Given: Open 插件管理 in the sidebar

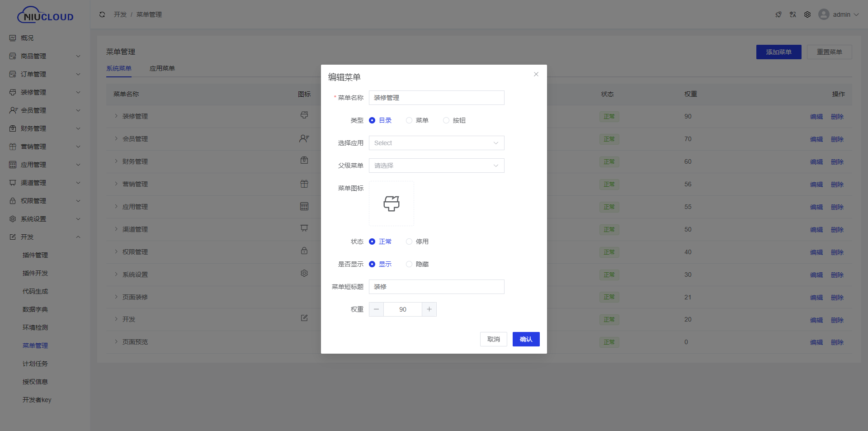Looking at the screenshot, I should pos(35,255).
